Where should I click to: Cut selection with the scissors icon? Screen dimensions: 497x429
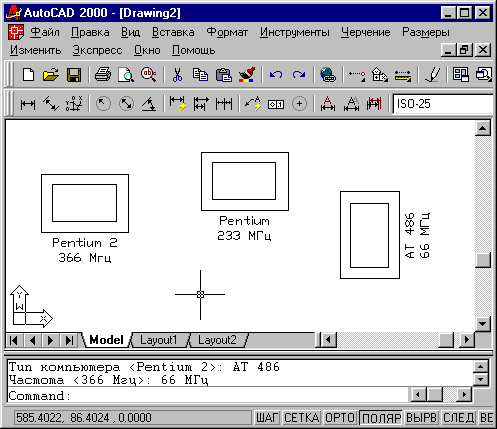point(177,75)
